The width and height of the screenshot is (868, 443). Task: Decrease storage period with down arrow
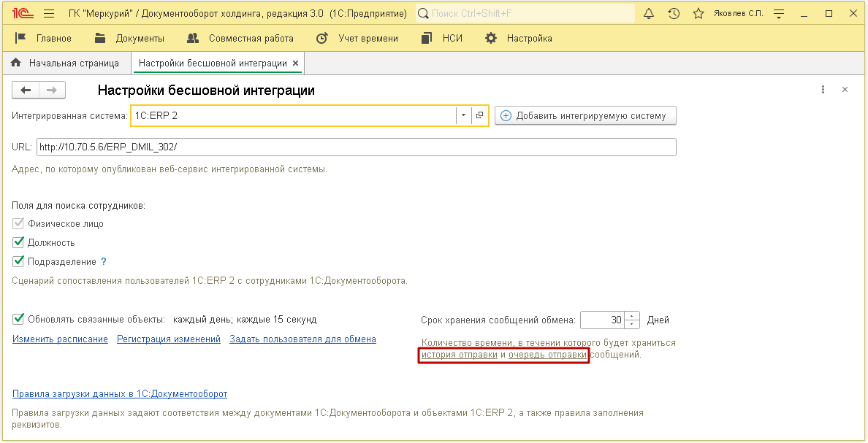click(x=631, y=324)
